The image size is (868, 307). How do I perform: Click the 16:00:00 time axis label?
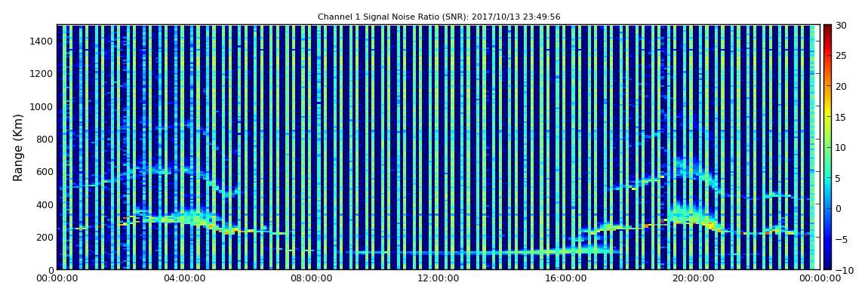pyautogui.click(x=565, y=279)
